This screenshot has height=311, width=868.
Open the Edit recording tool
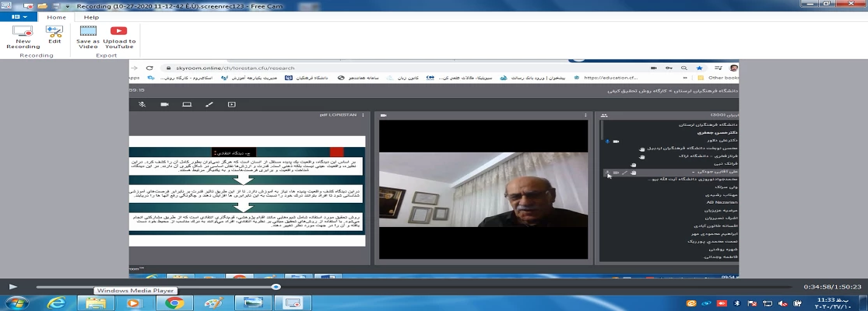(x=54, y=35)
